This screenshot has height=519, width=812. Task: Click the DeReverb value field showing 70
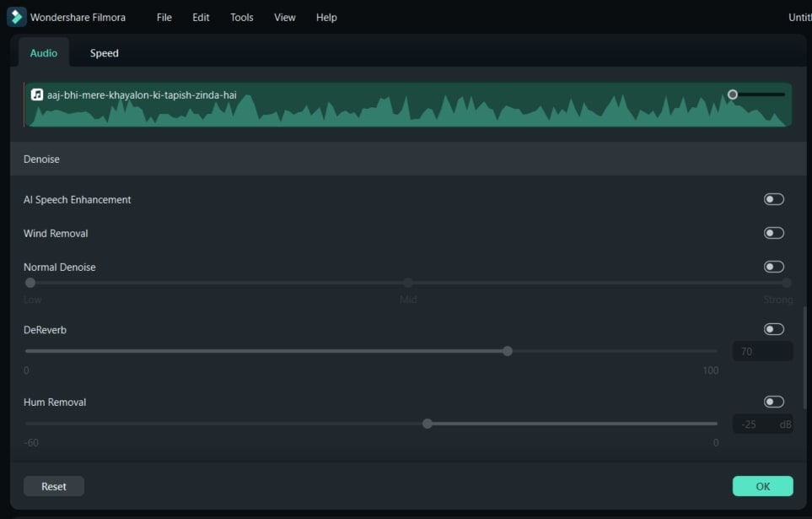coord(762,352)
